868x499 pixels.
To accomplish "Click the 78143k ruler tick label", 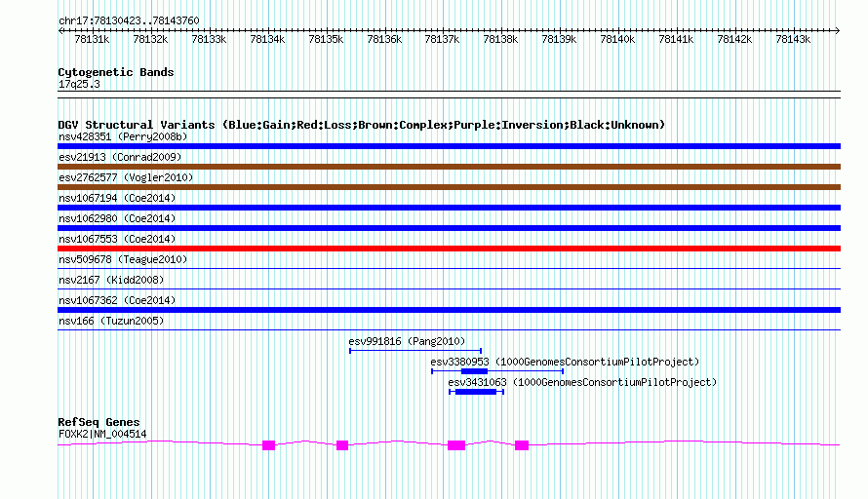I will (793, 39).
